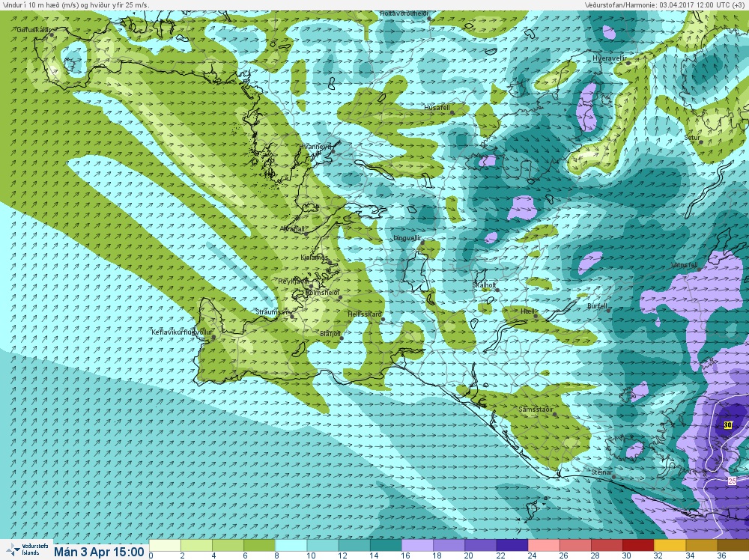Click the Skálholt station label
Screen dimensions: 749x560
click(x=484, y=285)
